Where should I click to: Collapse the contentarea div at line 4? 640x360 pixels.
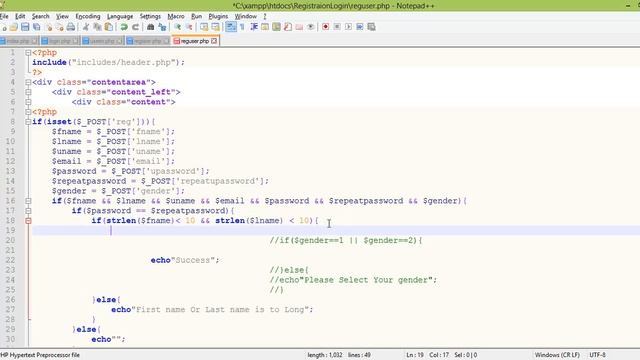[x=28, y=82]
